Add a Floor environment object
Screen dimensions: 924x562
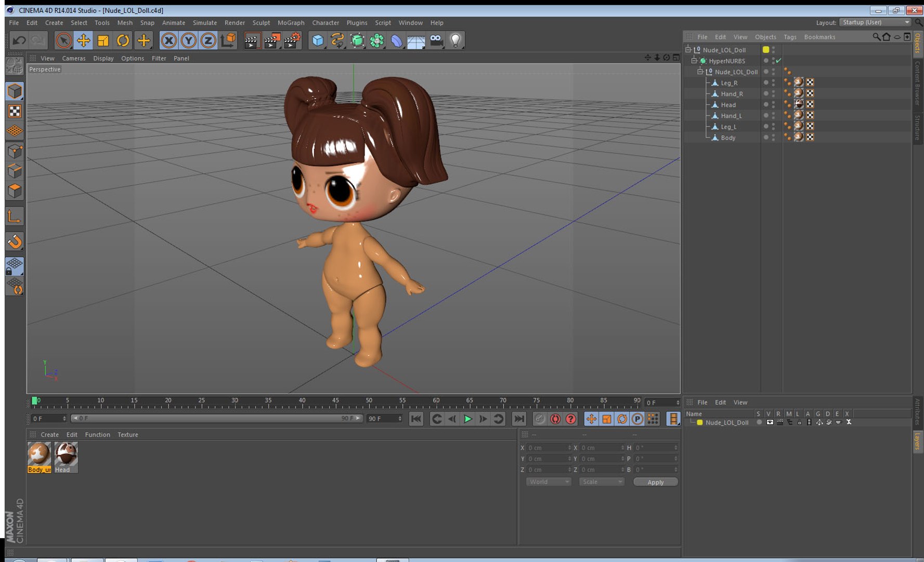click(416, 41)
